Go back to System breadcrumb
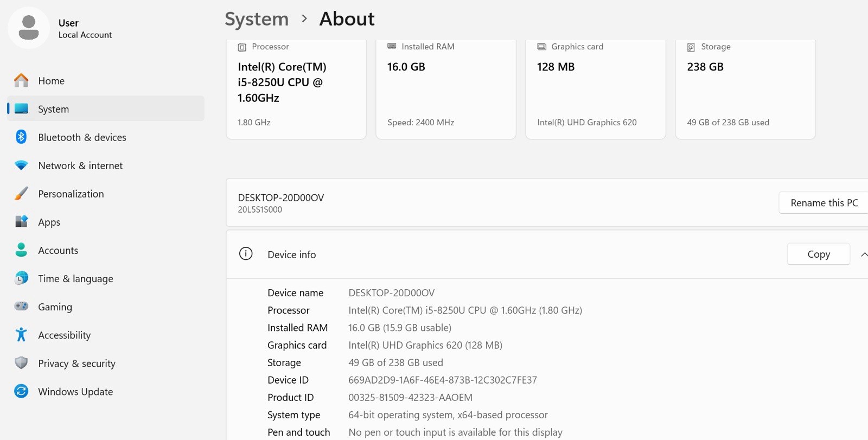 pyautogui.click(x=257, y=19)
